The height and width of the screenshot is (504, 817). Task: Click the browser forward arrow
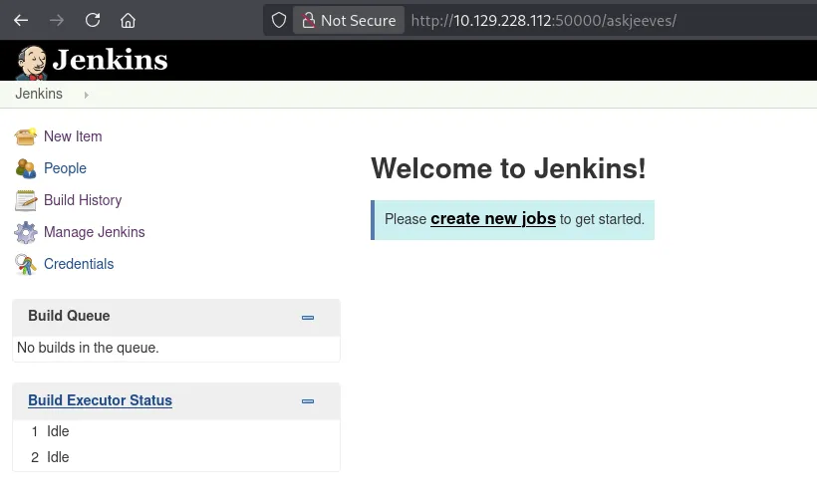57,20
